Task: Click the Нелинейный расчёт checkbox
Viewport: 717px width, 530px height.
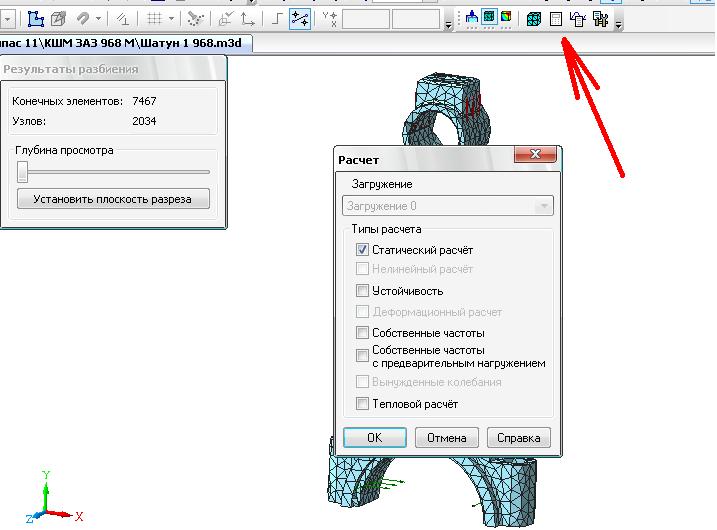Action: [362, 268]
